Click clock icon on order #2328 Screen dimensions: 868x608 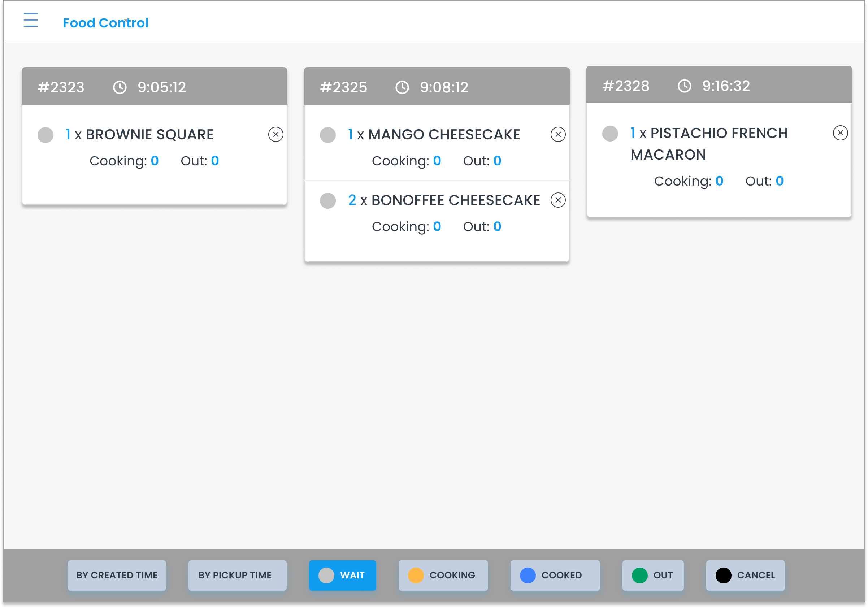[x=684, y=86]
